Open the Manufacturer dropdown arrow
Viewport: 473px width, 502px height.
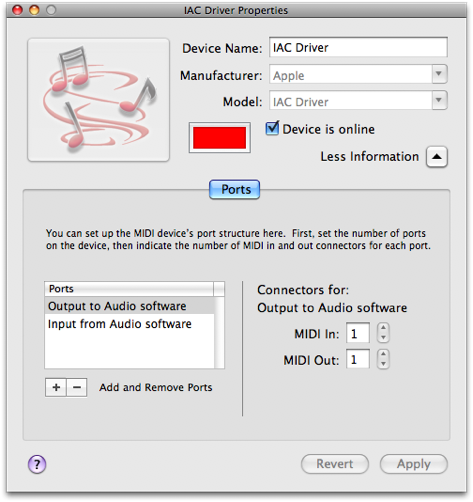439,74
